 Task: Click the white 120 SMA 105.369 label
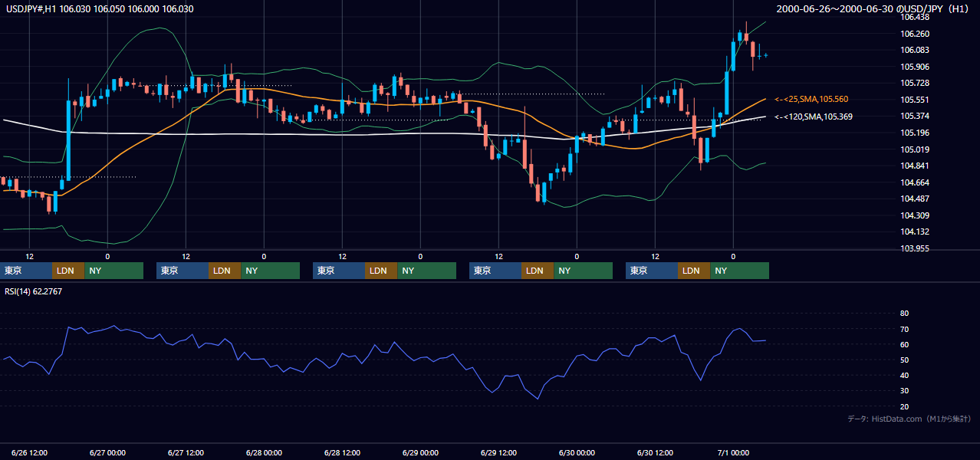[814, 117]
